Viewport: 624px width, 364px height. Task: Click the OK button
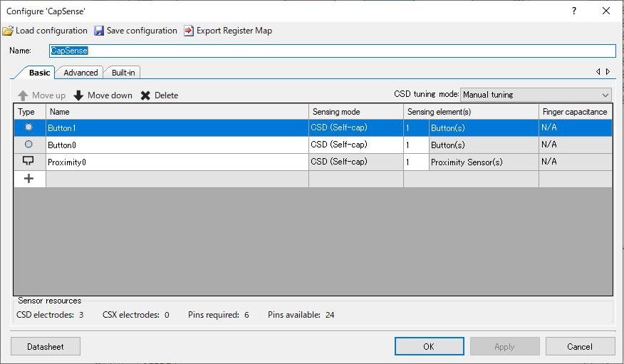(429, 346)
